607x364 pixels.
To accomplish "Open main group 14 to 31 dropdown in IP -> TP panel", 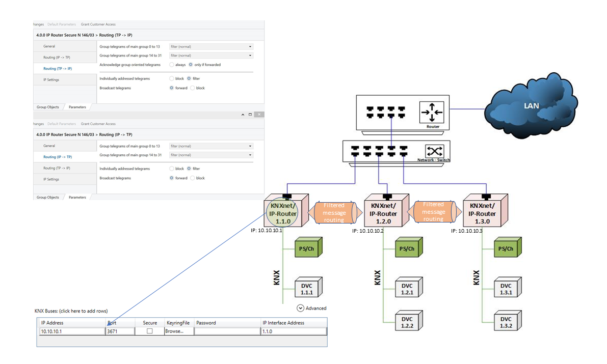I will (211, 155).
